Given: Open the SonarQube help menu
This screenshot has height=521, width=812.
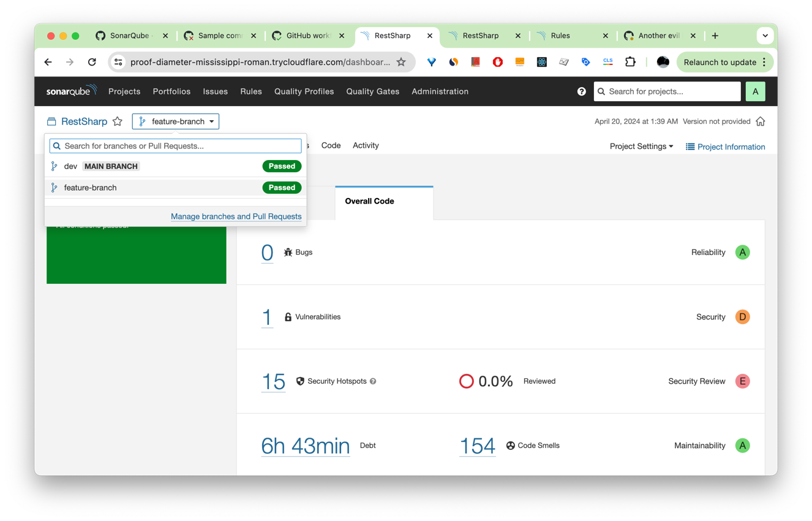Looking at the screenshot, I should (x=581, y=91).
